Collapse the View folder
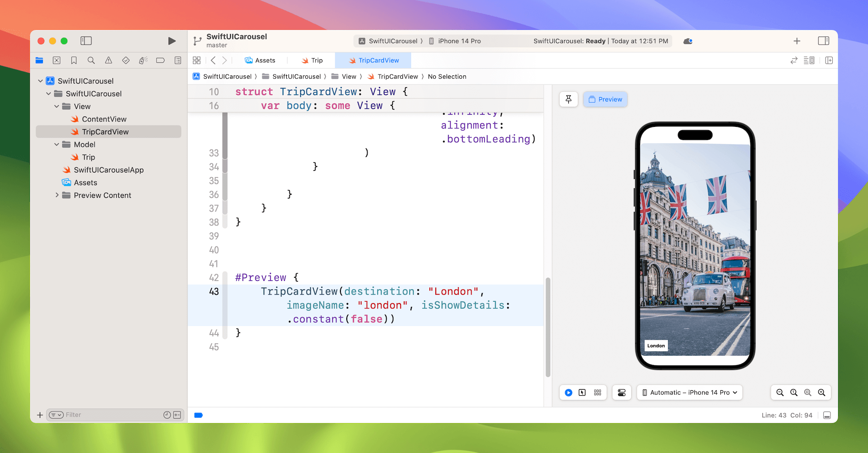868x453 pixels. click(x=57, y=106)
